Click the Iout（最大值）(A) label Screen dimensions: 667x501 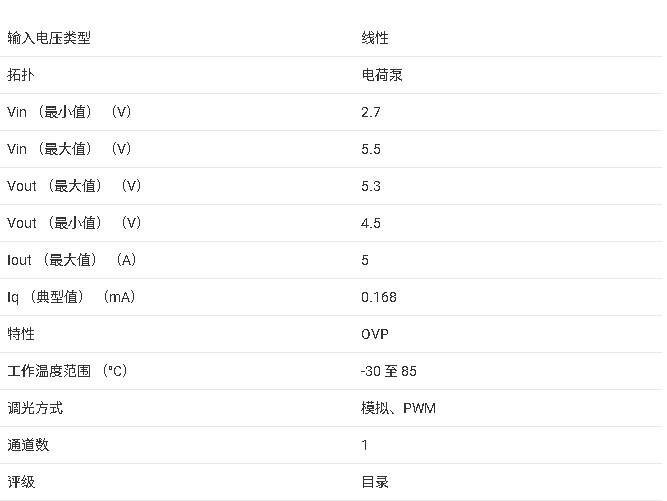point(71,260)
